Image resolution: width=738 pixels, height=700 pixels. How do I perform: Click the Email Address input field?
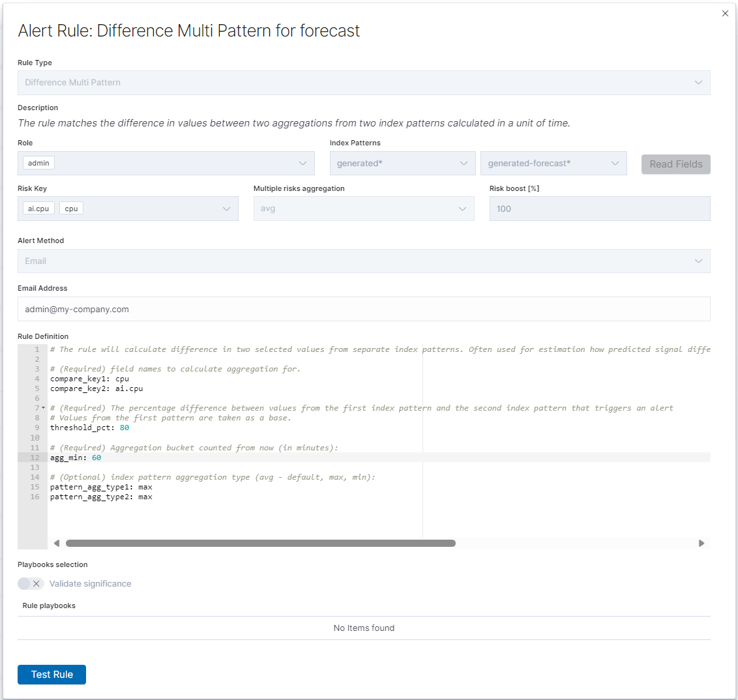pyautogui.click(x=364, y=309)
